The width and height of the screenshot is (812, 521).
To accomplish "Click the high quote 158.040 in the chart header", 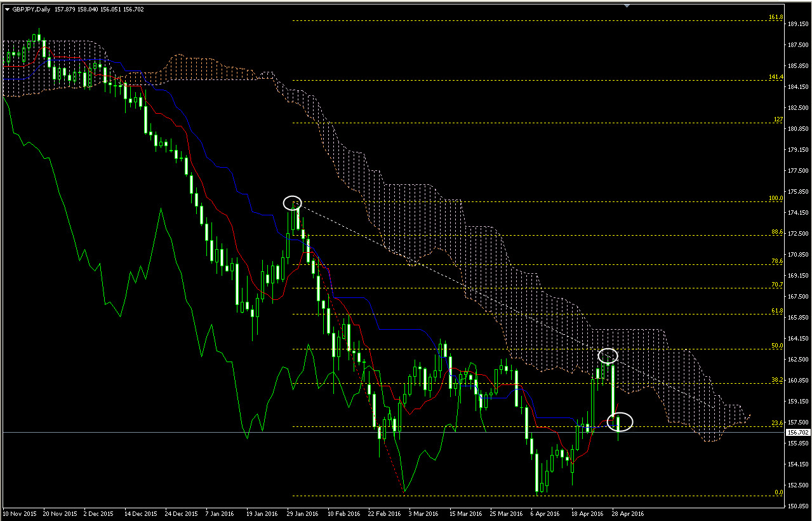I will (88, 9).
